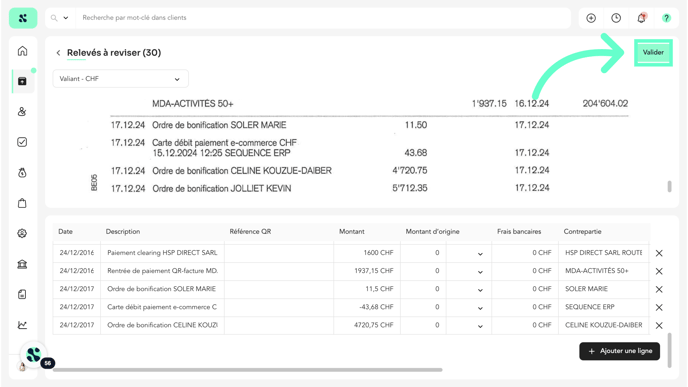This screenshot has width=688, height=387.
Task: Click the SOLER MARIE counterparty cell
Action: pos(604,289)
